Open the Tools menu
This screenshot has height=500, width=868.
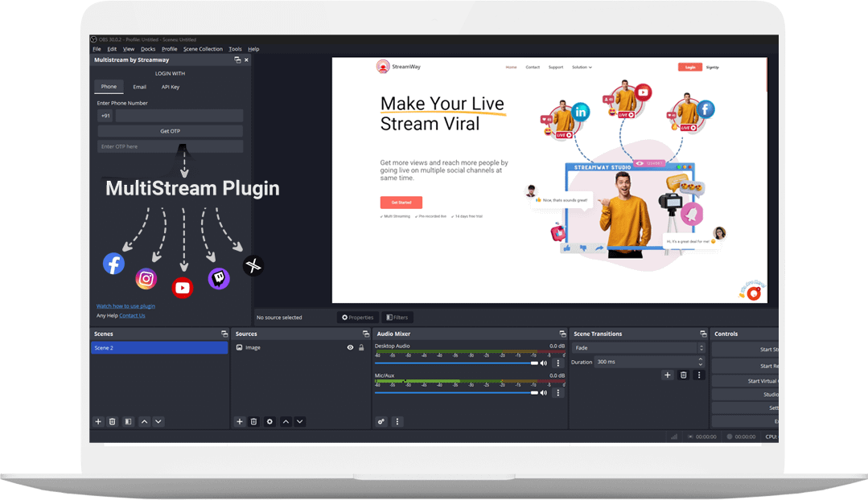point(235,49)
